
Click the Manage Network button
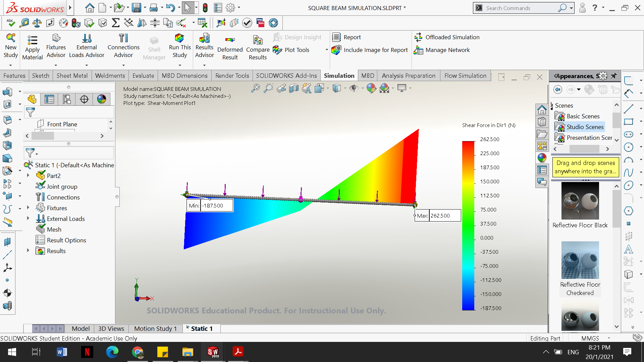click(442, 50)
